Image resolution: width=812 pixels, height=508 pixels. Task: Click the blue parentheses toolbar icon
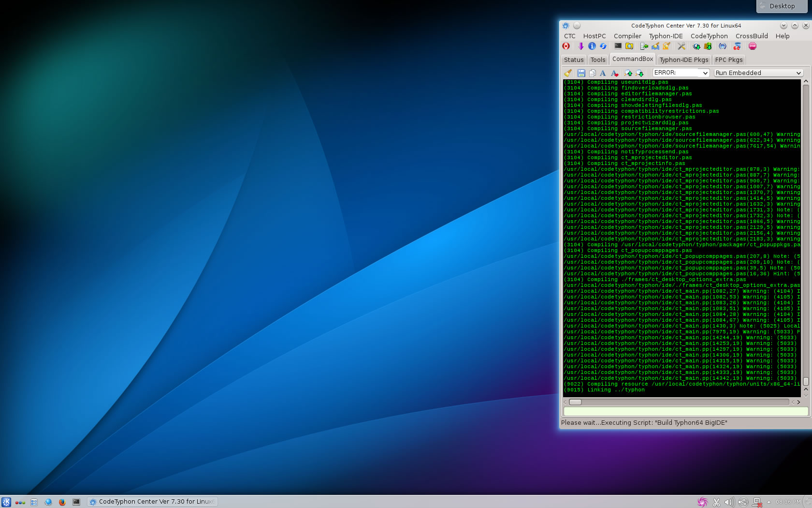722,46
